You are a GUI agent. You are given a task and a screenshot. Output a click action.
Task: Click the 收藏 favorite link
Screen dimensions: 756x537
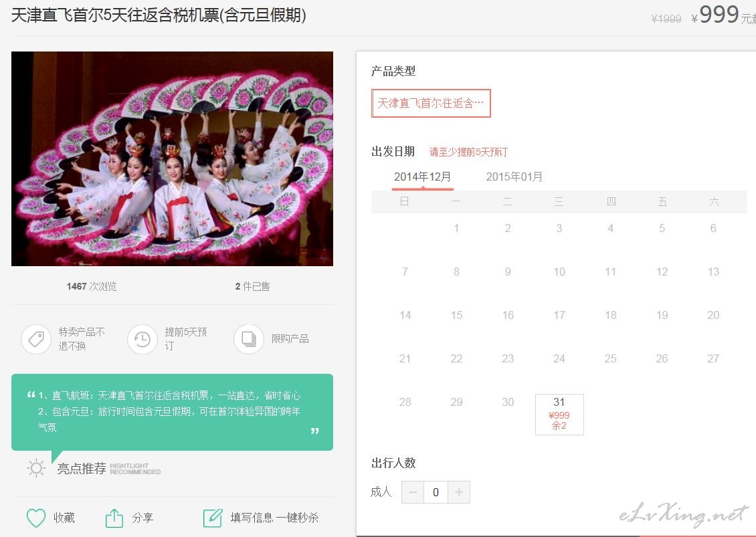pos(64,518)
